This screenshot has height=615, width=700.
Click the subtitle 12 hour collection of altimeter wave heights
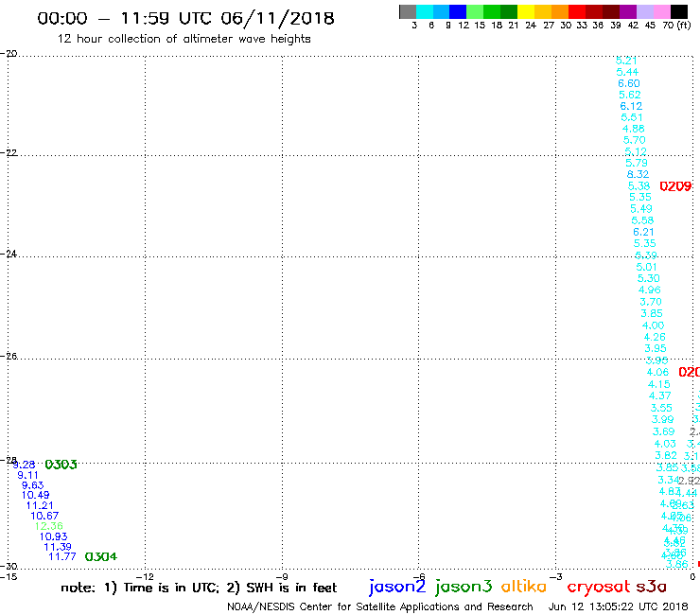(184, 39)
